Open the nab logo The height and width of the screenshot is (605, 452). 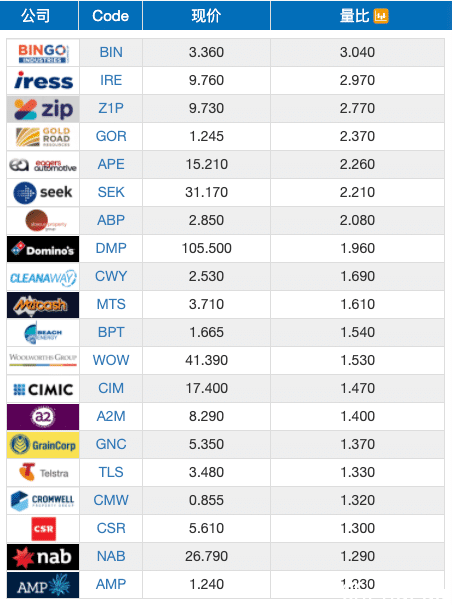tap(43, 557)
